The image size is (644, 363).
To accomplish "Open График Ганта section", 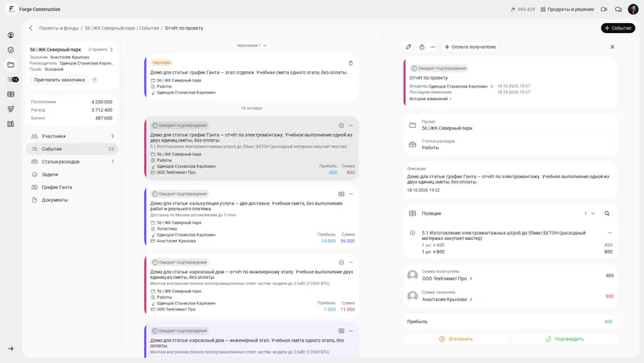I will click(72, 187).
